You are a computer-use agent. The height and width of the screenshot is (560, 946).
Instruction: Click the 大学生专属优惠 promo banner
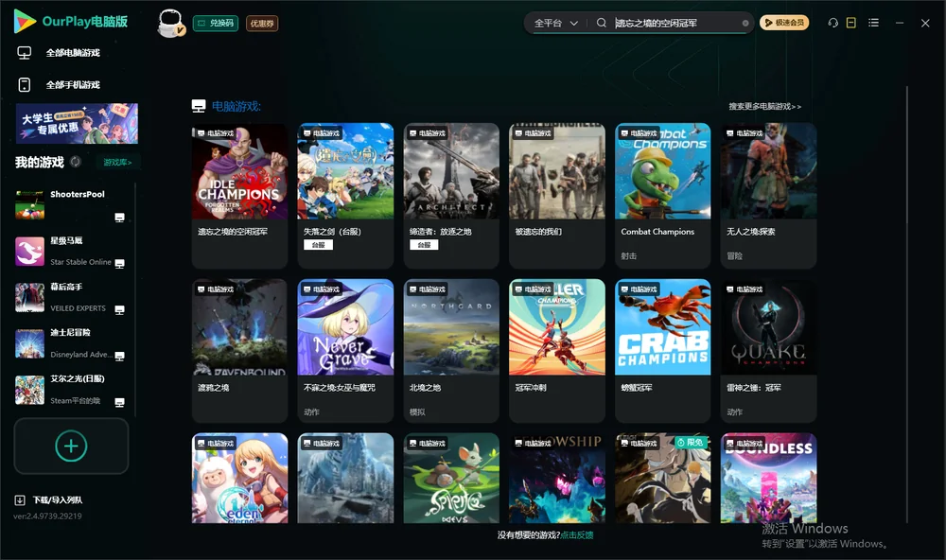(x=77, y=124)
